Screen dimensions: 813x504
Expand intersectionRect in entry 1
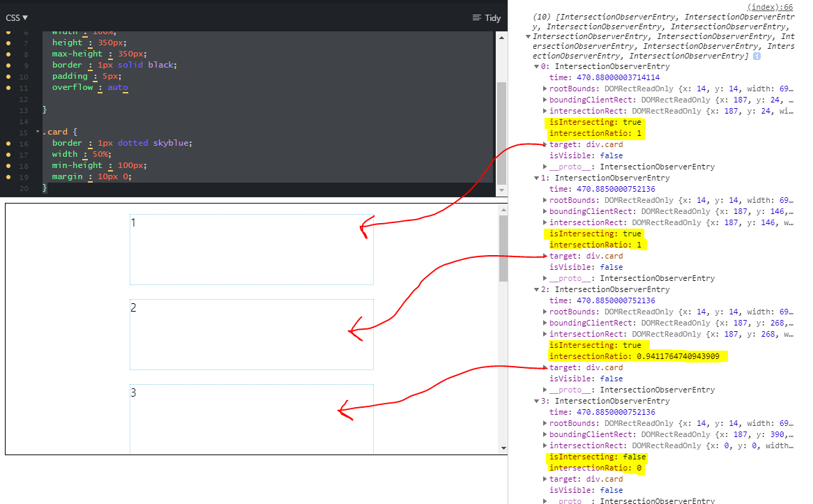[x=545, y=222]
